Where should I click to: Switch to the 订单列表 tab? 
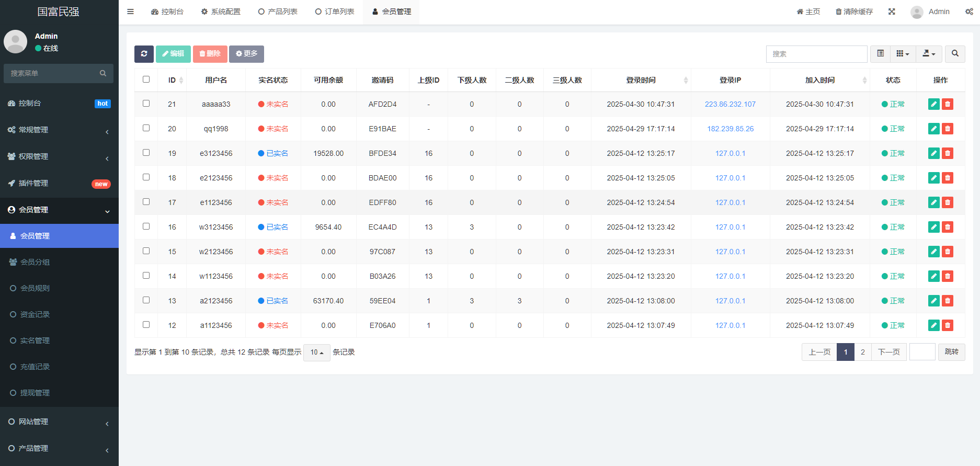pyautogui.click(x=335, y=12)
